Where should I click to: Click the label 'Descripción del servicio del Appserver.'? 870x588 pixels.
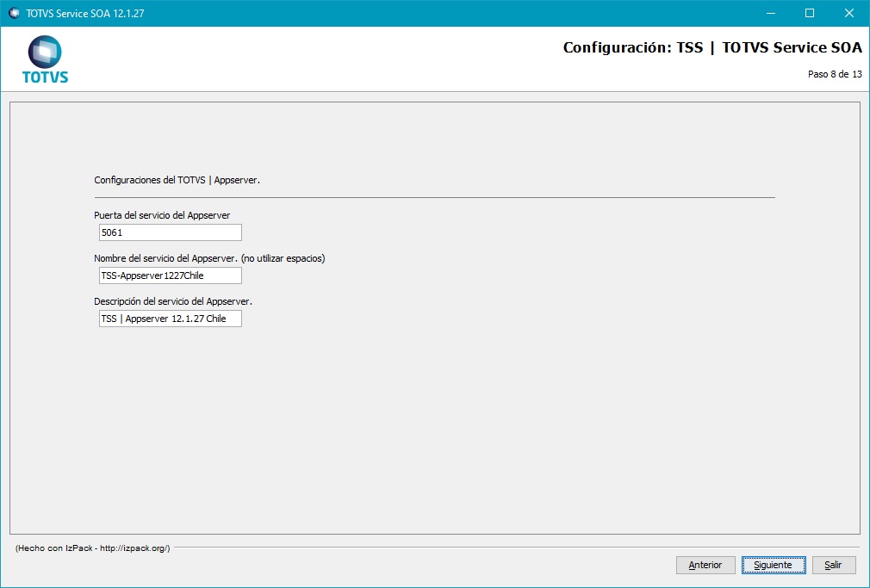click(x=173, y=302)
